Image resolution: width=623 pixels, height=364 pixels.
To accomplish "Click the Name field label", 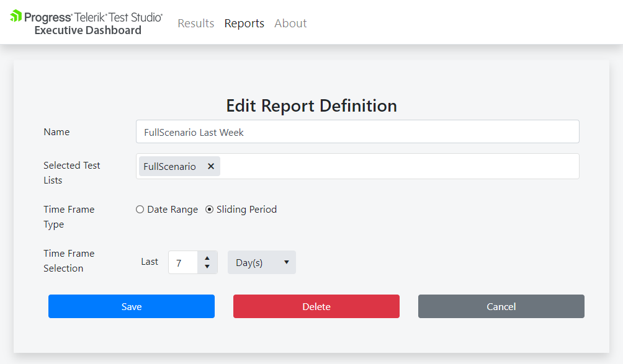I will pyautogui.click(x=56, y=132).
